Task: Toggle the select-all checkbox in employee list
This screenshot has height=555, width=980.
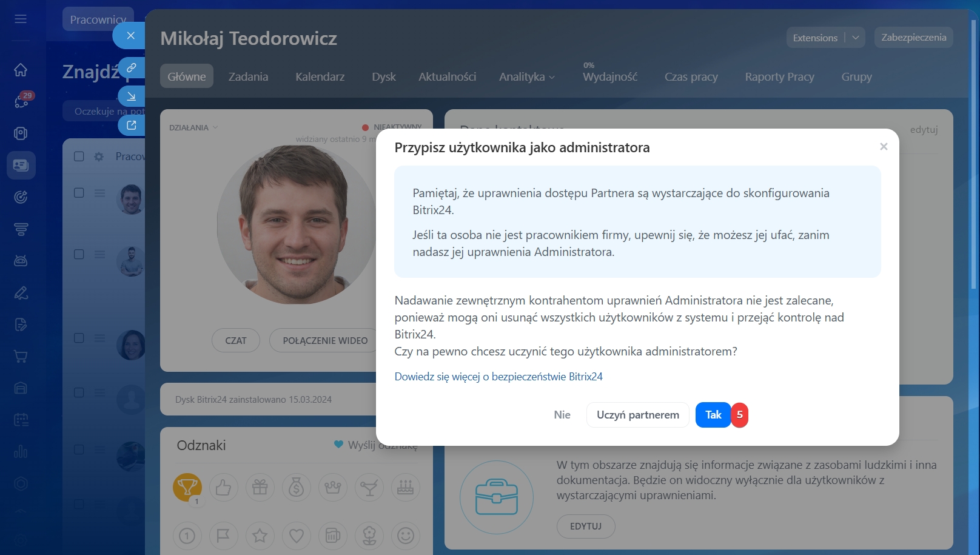Action: click(79, 156)
